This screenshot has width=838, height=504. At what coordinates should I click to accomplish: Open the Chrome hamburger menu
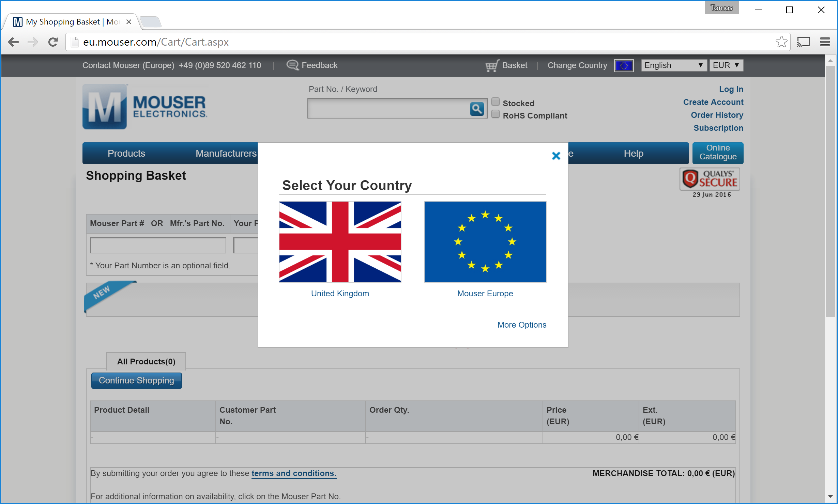click(825, 42)
